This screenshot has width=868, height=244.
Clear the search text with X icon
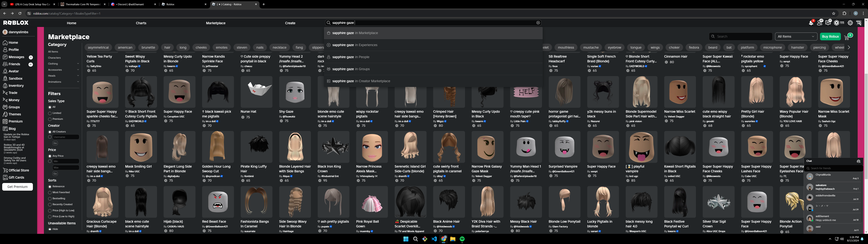point(538,23)
